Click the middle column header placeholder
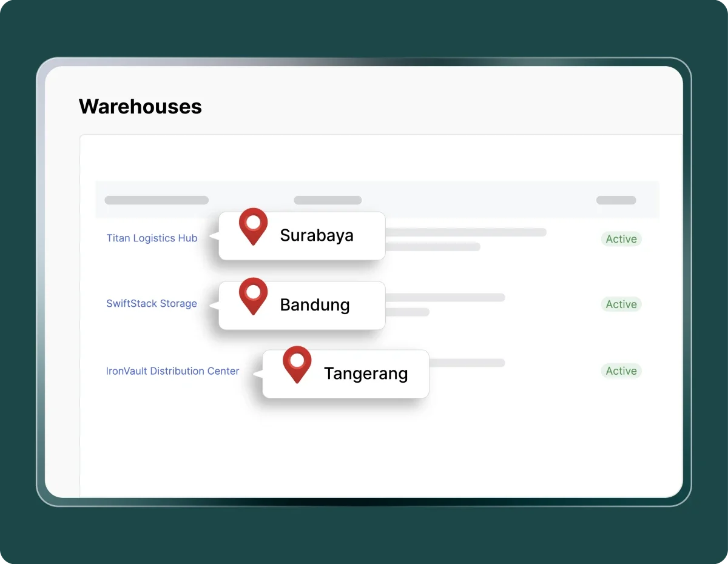Viewport: 728px width, 564px height. [328, 200]
